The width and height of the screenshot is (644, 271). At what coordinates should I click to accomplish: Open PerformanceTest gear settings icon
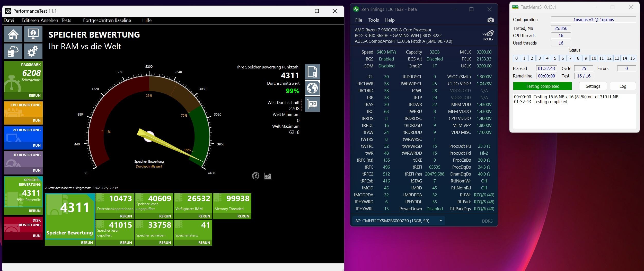(x=33, y=51)
